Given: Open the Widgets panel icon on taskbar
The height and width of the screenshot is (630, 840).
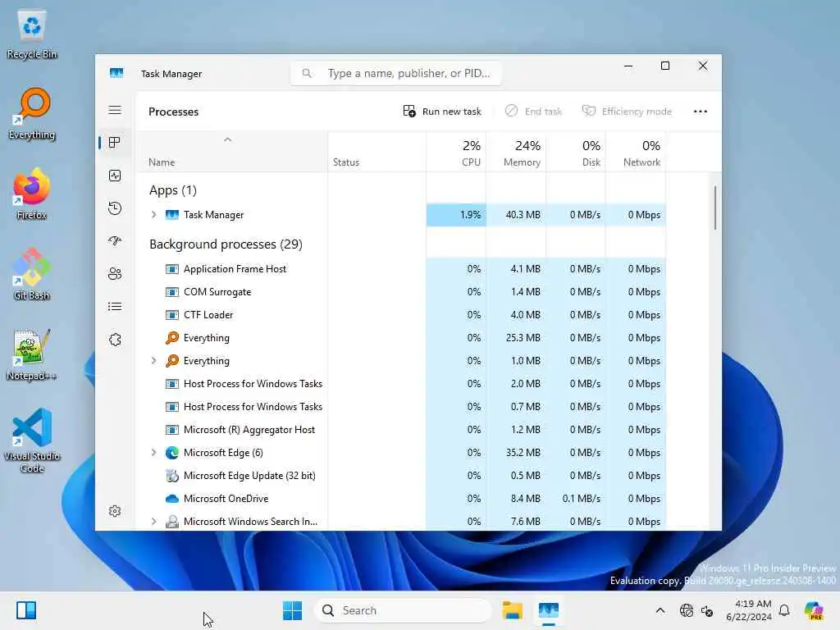Looking at the screenshot, I should [26, 610].
